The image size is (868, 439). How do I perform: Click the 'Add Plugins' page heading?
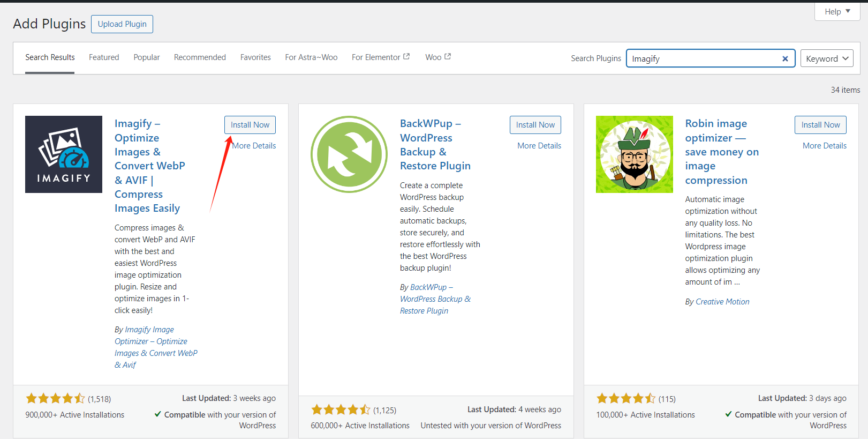[49, 24]
